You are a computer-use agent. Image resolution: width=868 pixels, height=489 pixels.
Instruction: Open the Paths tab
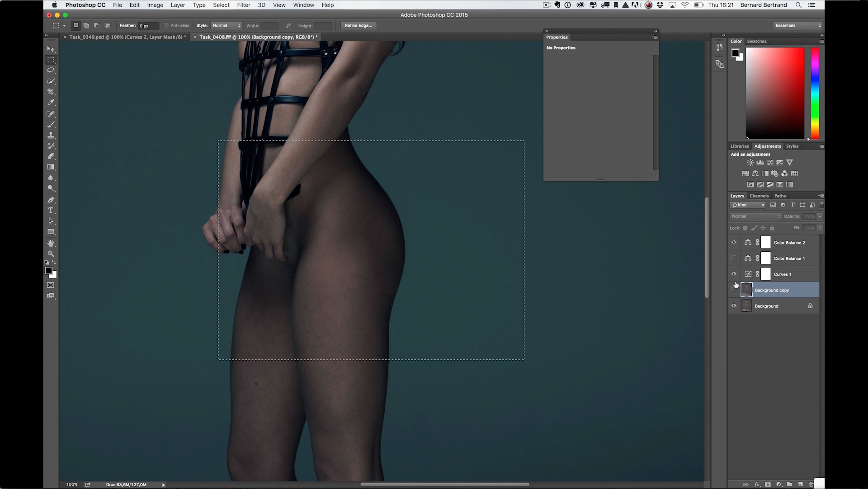click(x=780, y=196)
